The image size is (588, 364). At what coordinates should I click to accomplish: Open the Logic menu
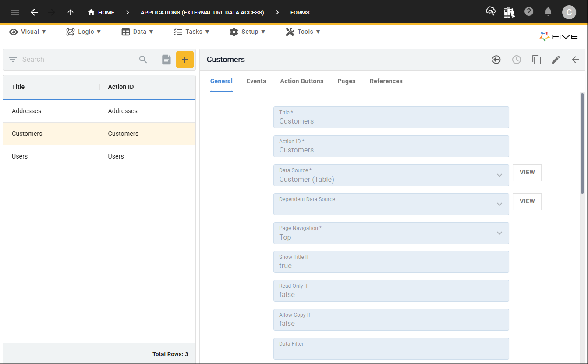click(x=84, y=32)
